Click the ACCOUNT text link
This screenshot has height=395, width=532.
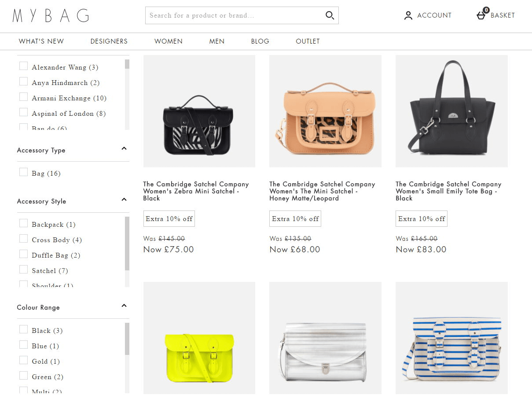(x=434, y=15)
